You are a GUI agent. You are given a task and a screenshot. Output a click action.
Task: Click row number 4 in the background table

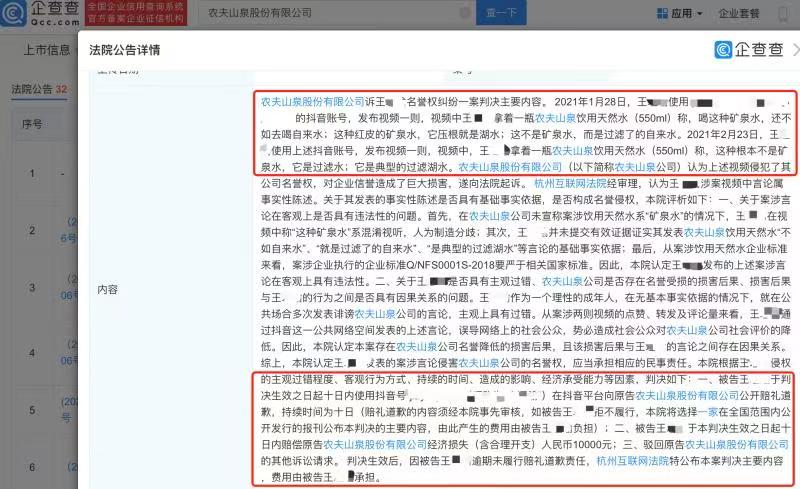coord(32,353)
